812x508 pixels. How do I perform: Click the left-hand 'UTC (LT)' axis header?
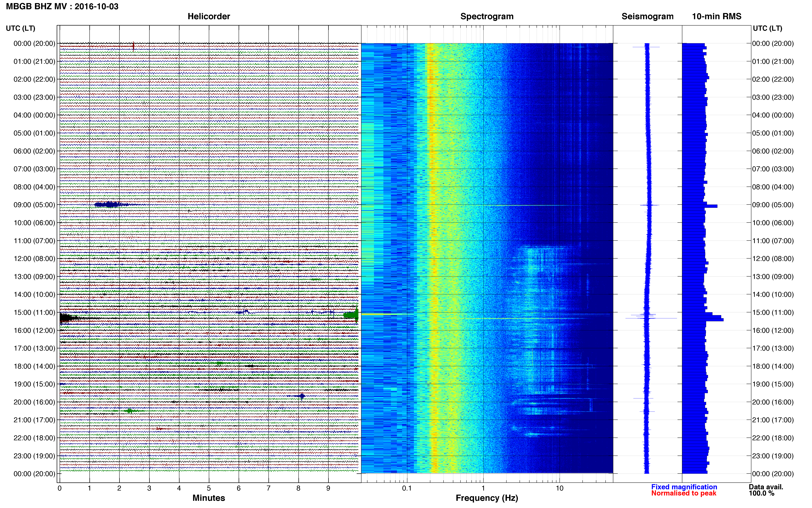click(x=21, y=28)
